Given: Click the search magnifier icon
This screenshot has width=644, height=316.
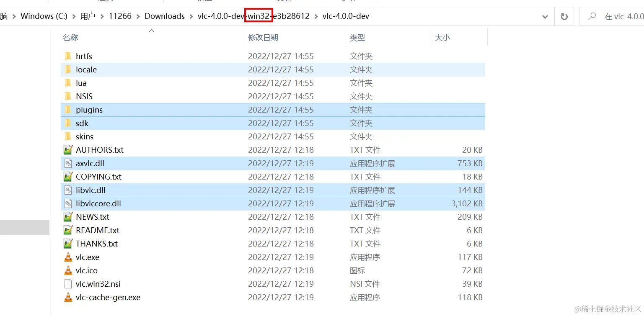Looking at the screenshot, I should click(x=592, y=16).
